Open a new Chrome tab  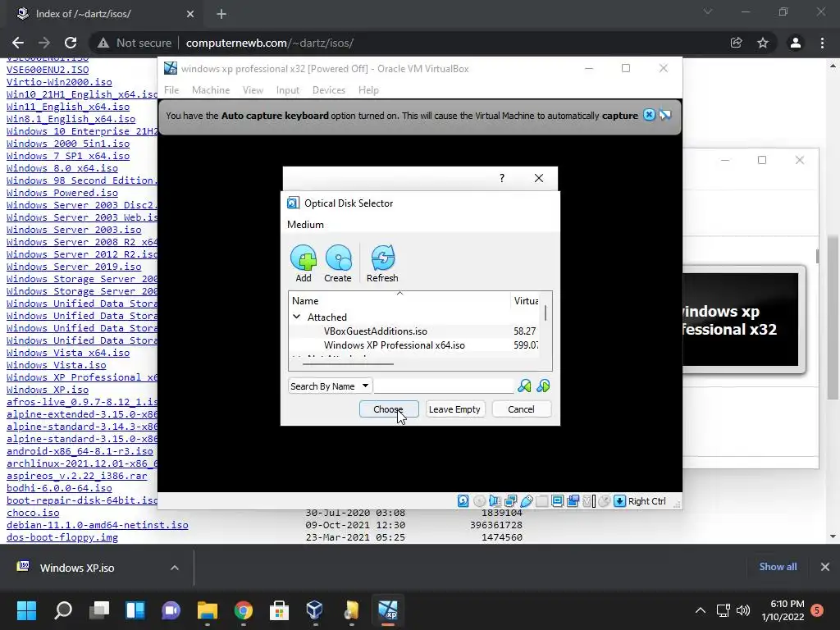[221, 14]
